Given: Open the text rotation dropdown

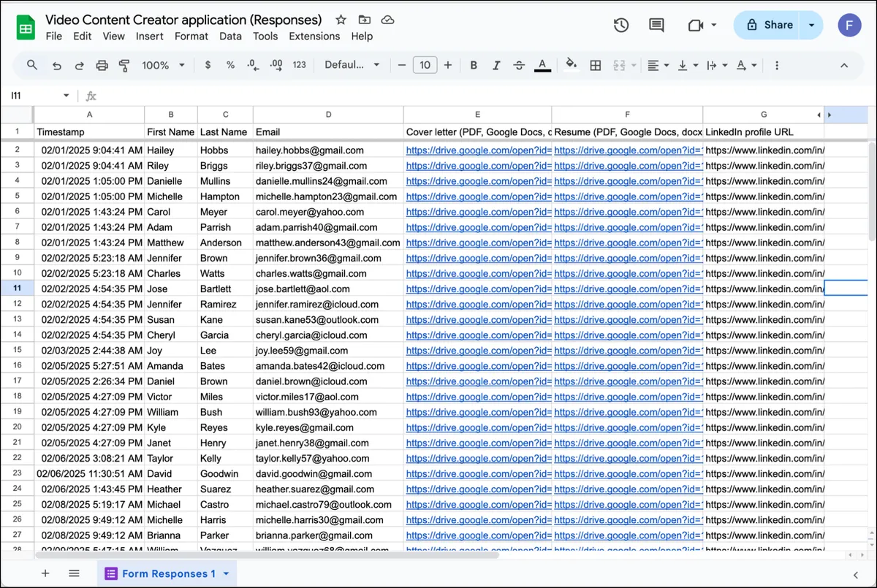Looking at the screenshot, I should [x=746, y=65].
